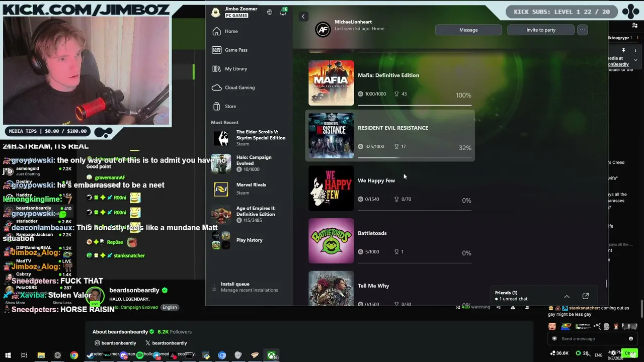Open the Kick channel points 36.6K icon
This screenshot has height=362, width=644.
pyautogui.click(x=560, y=353)
